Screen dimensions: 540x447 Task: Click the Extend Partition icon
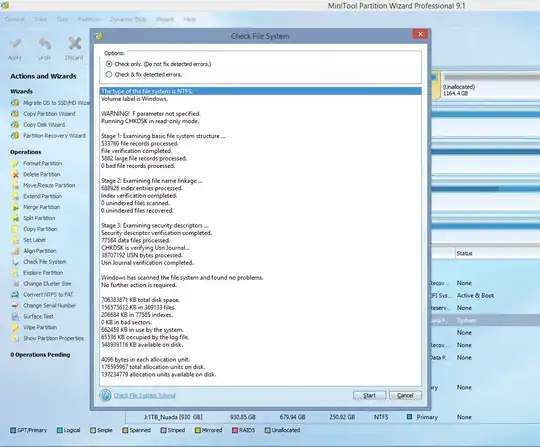pyautogui.click(x=15, y=196)
